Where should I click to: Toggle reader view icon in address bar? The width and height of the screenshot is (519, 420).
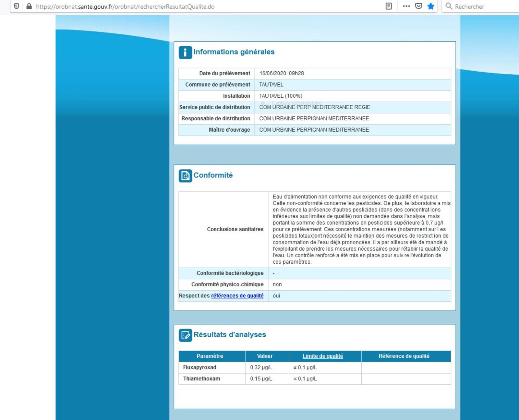[x=388, y=6]
